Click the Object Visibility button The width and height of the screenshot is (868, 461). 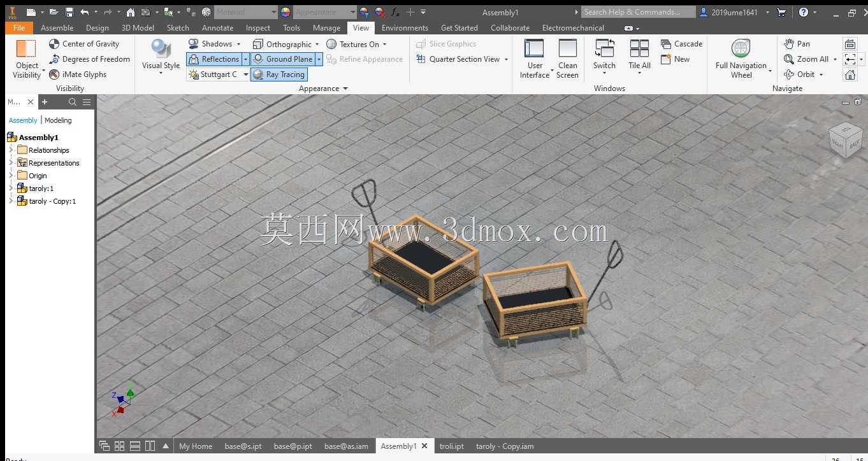pyautogui.click(x=27, y=59)
